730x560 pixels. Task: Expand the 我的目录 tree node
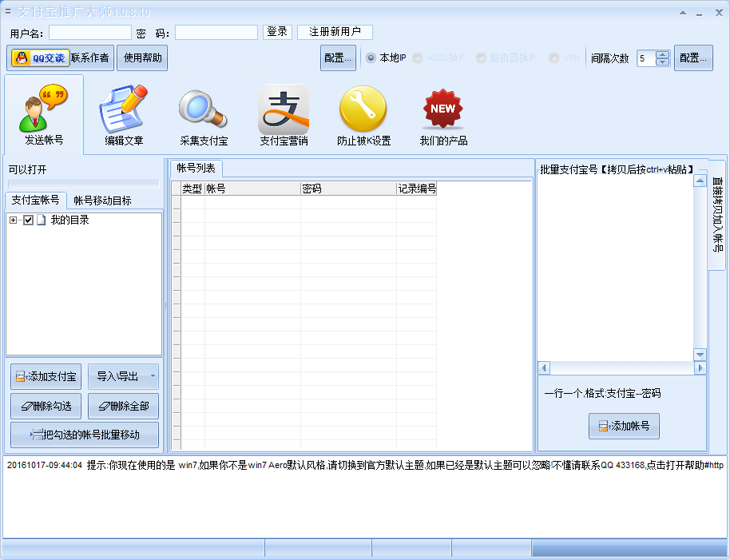(x=13, y=220)
